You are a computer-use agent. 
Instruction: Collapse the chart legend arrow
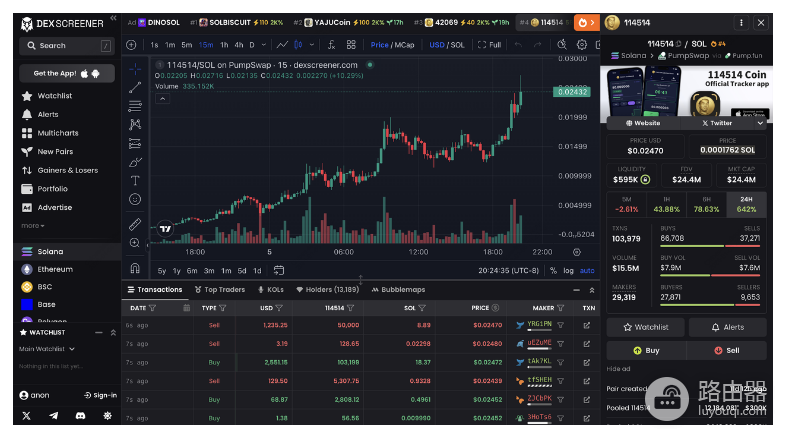(x=162, y=99)
